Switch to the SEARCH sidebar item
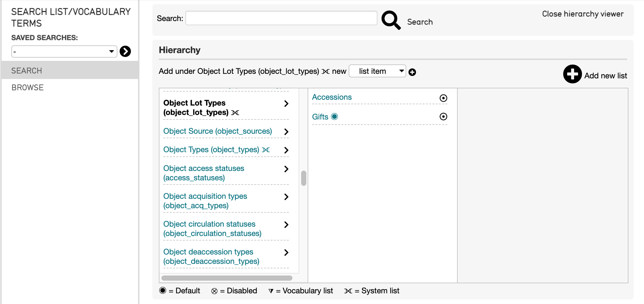This screenshot has height=304, width=644. coord(27,71)
